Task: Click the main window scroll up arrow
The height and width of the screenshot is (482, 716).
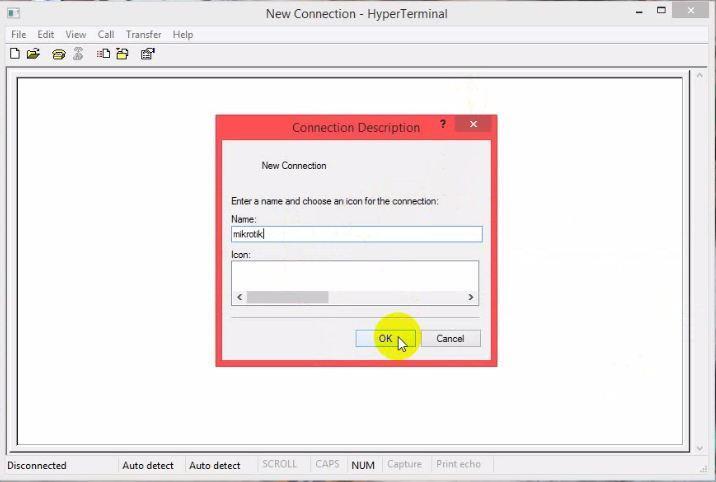Action: [x=700, y=76]
